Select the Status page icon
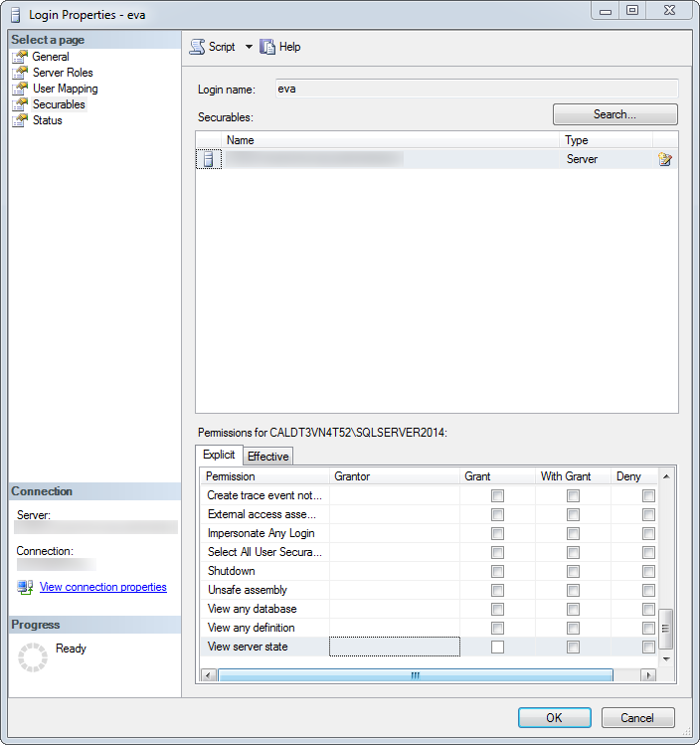 point(20,120)
